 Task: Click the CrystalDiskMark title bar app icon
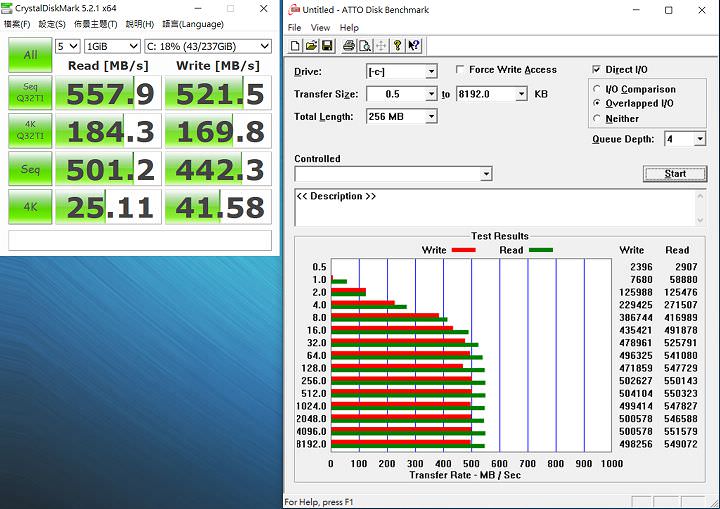6,8
